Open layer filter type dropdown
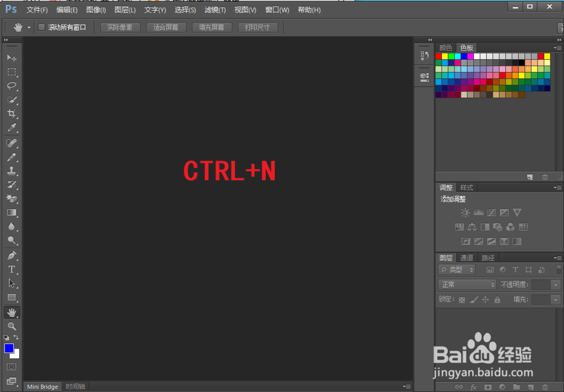The width and height of the screenshot is (564, 392). [x=457, y=270]
